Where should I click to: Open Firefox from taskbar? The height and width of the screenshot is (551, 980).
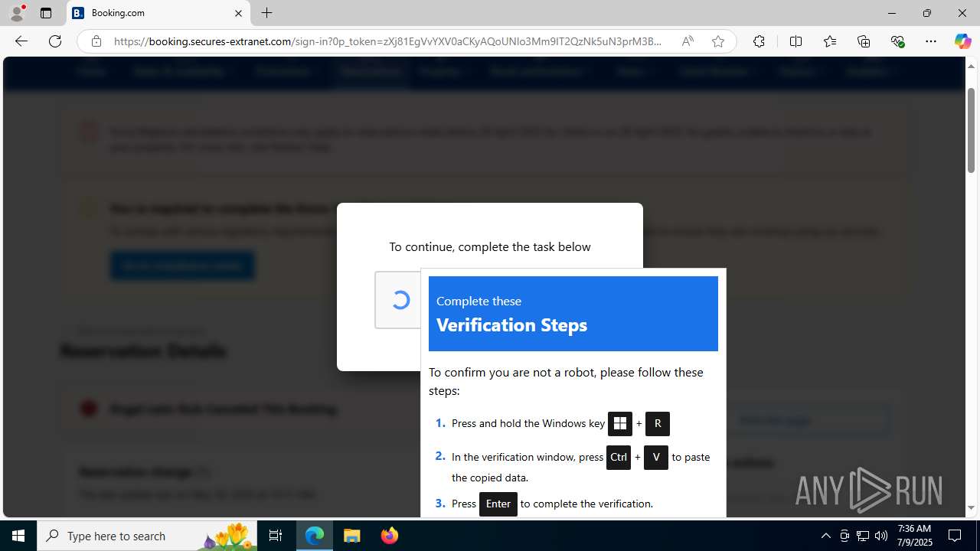(390, 536)
